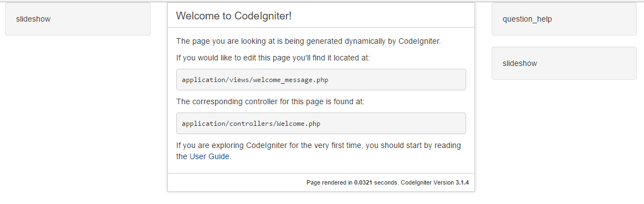The height and width of the screenshot is (204, 644).
Task: Select the question_help panel
Action: 564,19
